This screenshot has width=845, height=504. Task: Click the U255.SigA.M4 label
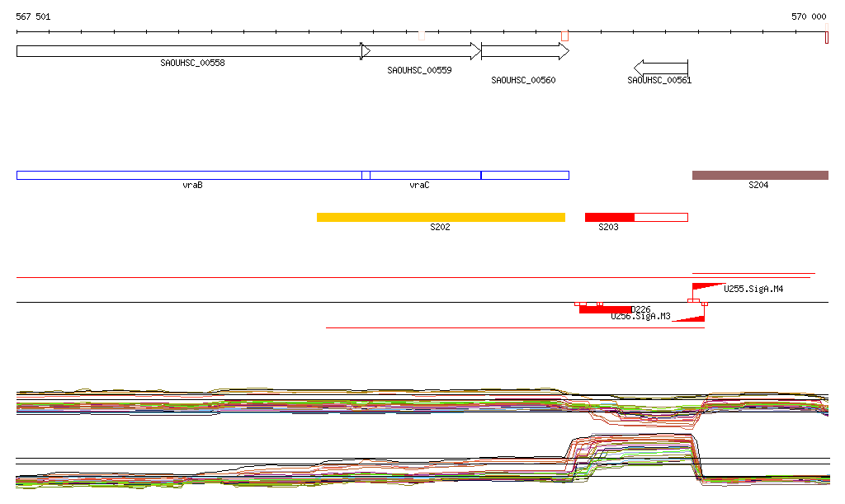753,289
